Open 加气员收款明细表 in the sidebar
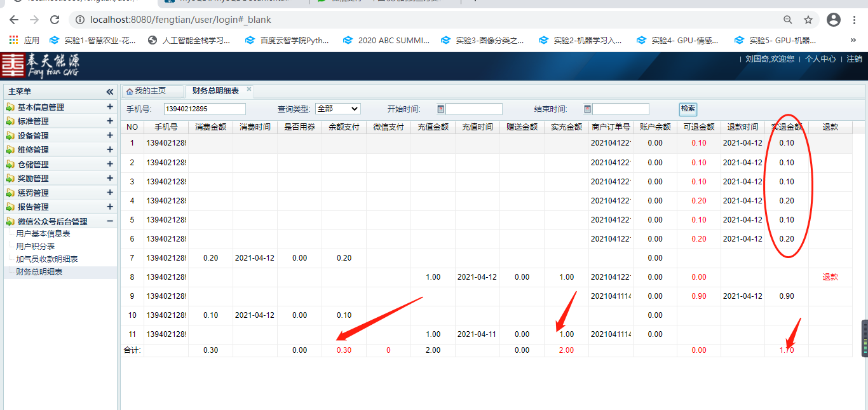 47,259
